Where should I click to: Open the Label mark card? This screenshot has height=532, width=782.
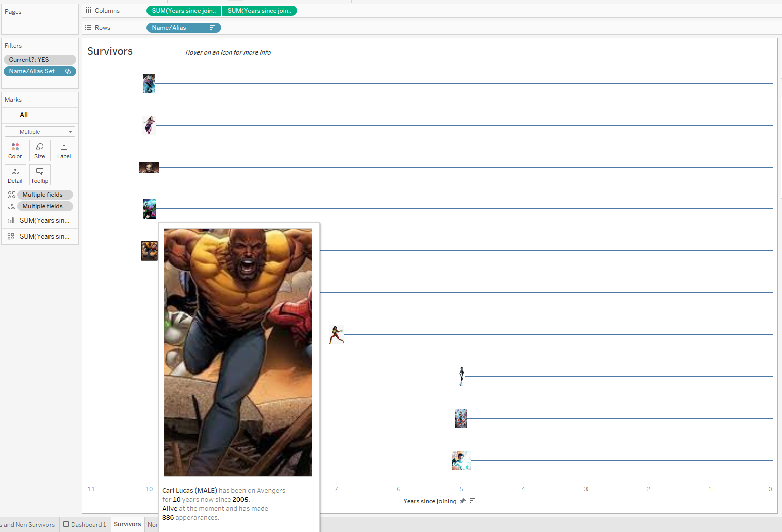tap(64, 150)
